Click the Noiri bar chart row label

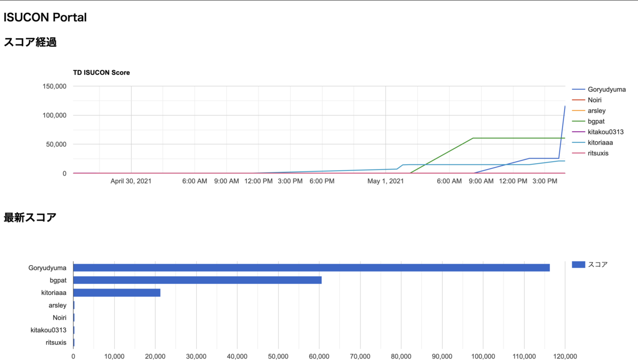(x=60, y=318)
